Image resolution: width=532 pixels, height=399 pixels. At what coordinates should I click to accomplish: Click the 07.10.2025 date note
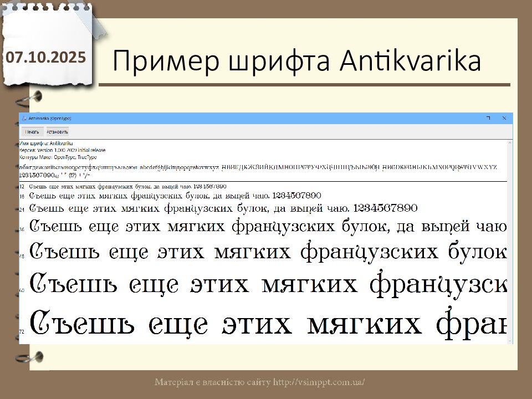tap(47, 57)
